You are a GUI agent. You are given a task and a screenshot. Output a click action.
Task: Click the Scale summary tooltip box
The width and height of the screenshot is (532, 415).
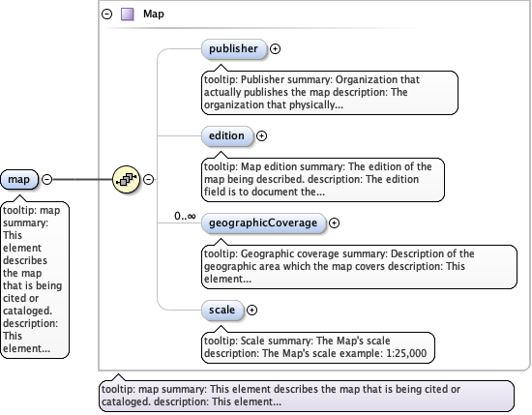(318, 347)
